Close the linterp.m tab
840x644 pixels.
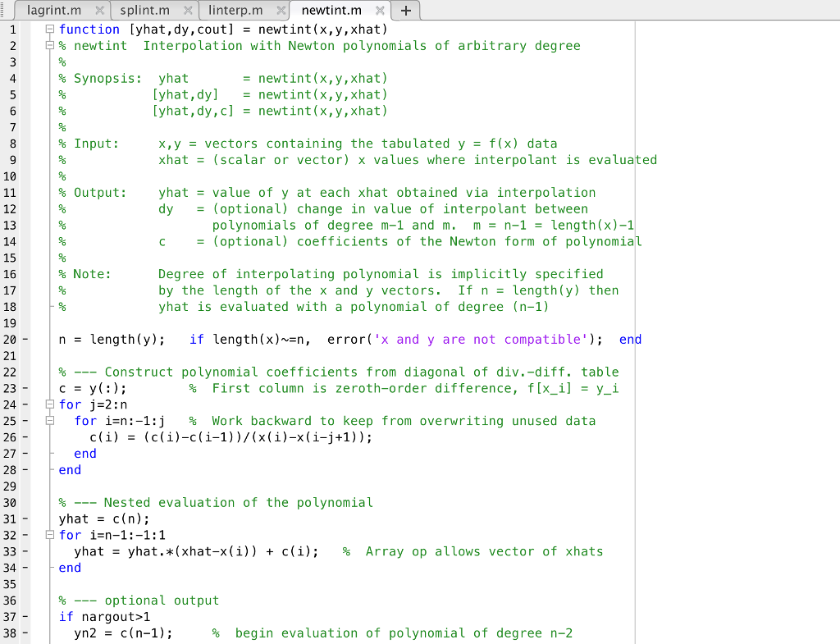pyautogui.click(x=281, y=11)
